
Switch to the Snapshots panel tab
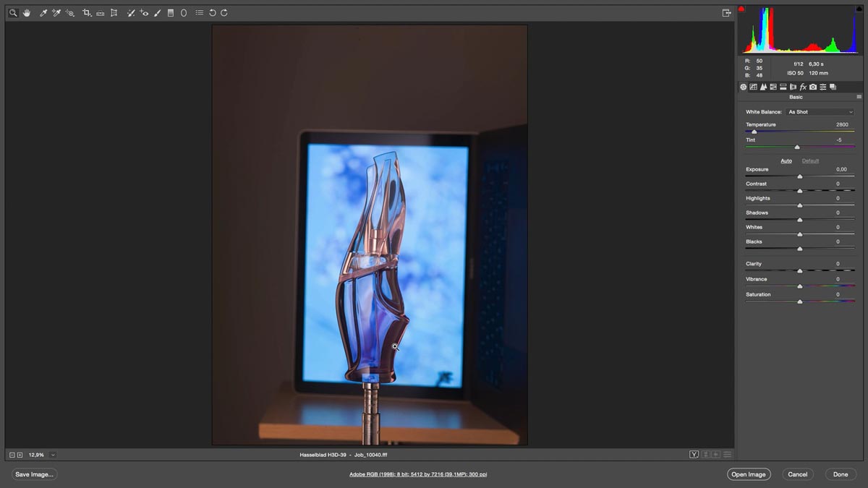click(833, 87)
